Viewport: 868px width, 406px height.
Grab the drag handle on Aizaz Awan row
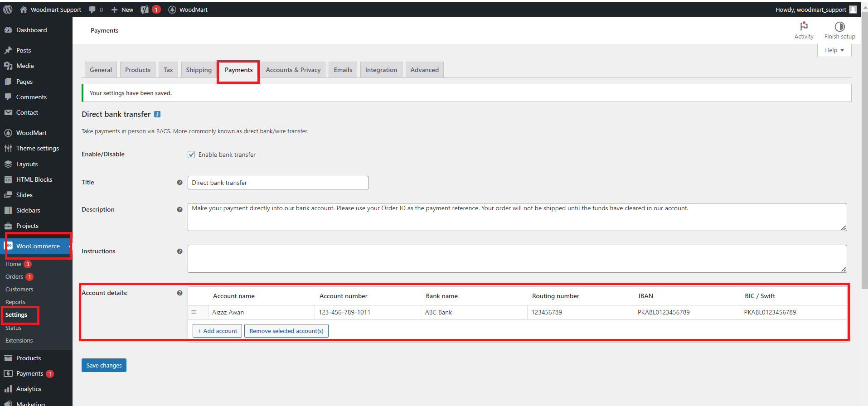(x=194, y=312)
